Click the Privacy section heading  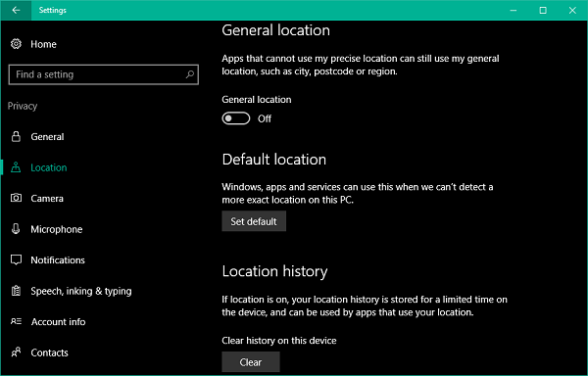pos(23,106)
